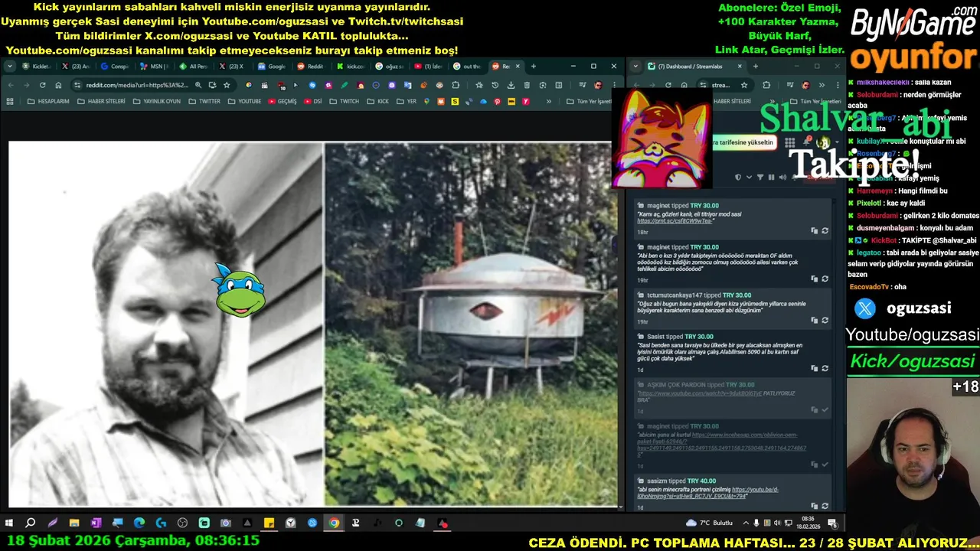Image resolution: width=980 pixels, height=551 pixels.
Task: Close the active Reddit media tab
Action: pos(517,67)
